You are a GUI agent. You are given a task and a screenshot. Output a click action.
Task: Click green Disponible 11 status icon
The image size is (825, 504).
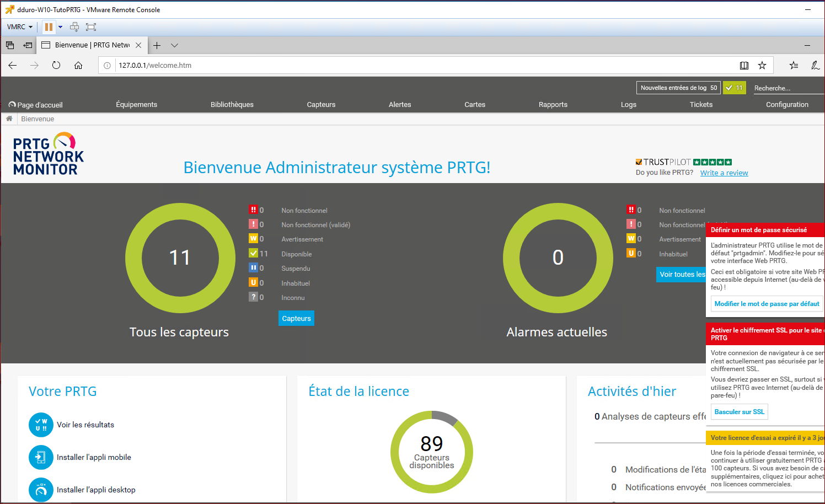click(253, 253)
